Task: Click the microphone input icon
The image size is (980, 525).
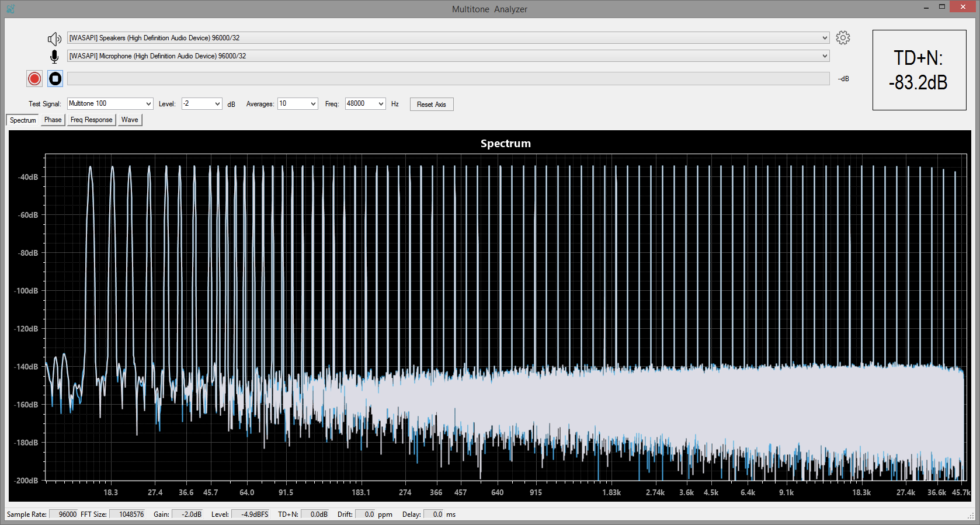Action: click(x=54, y=57)
